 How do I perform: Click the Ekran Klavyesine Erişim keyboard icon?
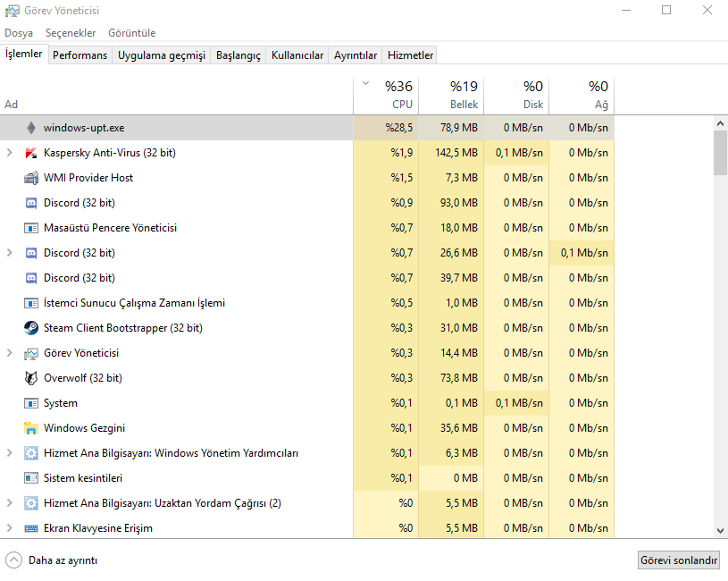point(31,528)
